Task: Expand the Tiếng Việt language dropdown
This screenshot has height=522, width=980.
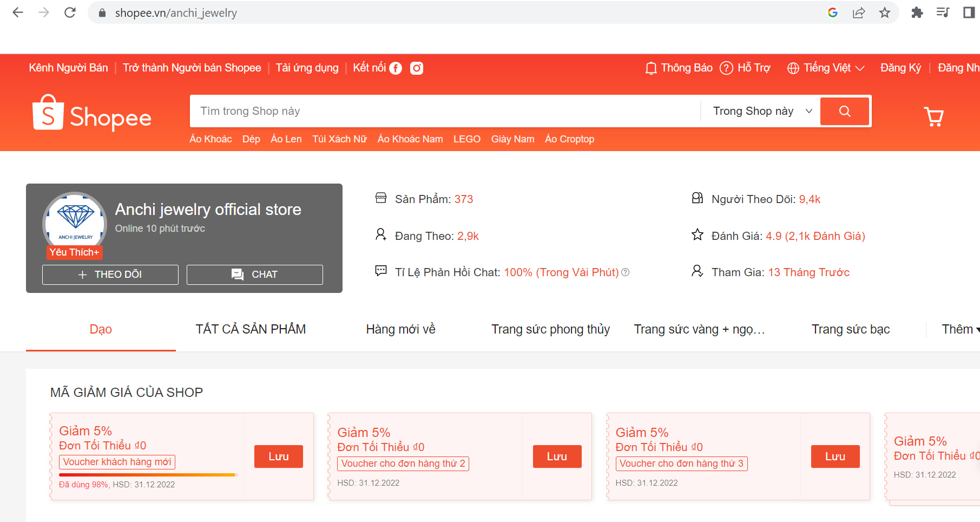Action: [826, 68]
